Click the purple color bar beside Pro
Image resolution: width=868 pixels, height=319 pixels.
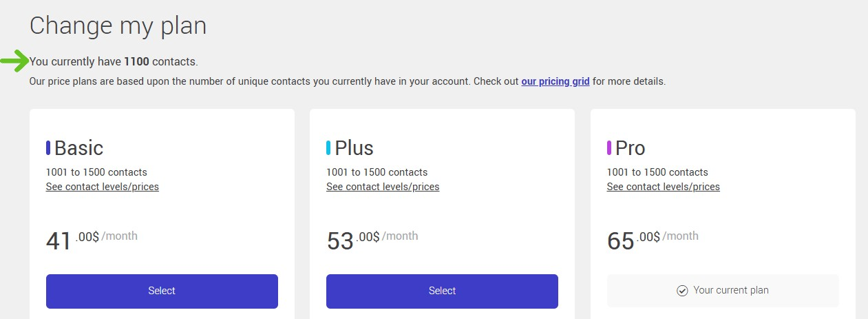[x=609, y=148]
